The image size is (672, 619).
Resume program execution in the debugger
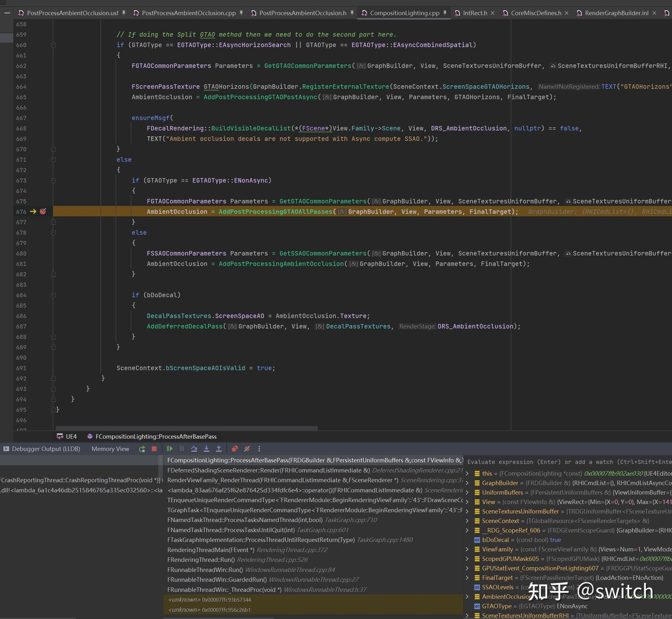tap(169, 449)
